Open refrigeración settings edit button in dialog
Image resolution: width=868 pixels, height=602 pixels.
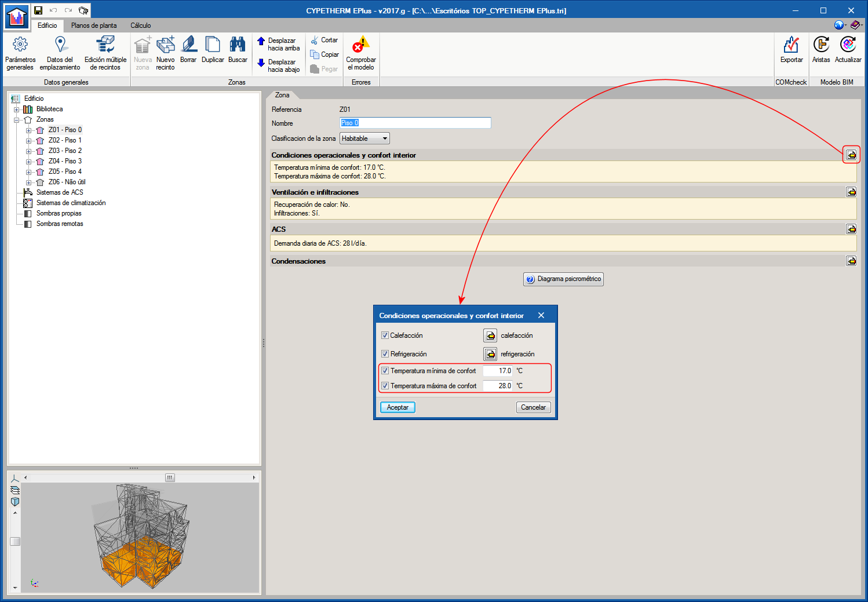point(490,354)
